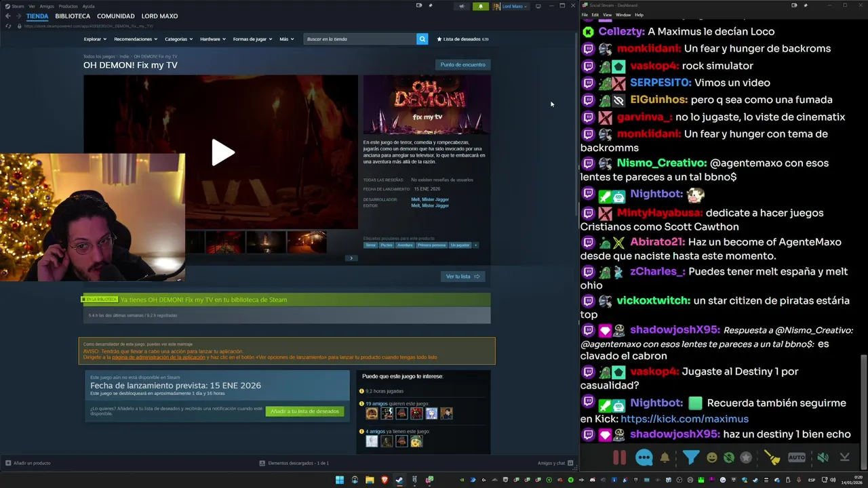Switch to the BIBLIOTECA tab
Image resolution: width=868 pixels, height=488 pixels.
(x=73, y=16)
